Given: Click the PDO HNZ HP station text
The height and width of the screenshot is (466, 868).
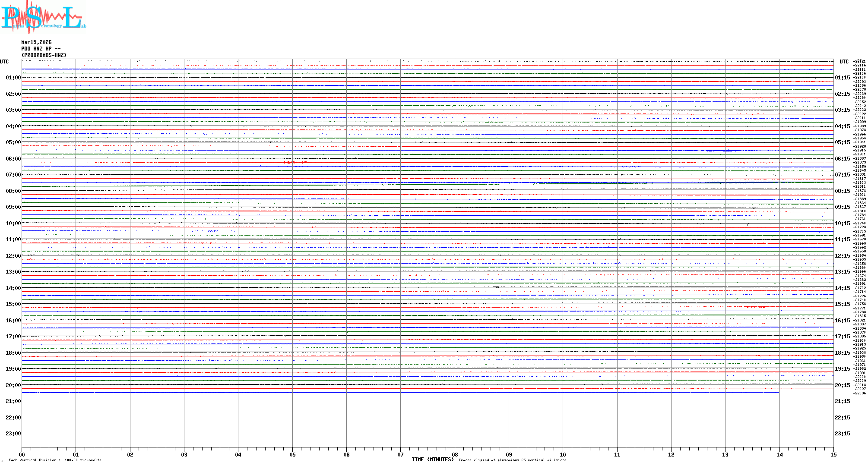Looking at the screenshot, I should coord(41,49).
